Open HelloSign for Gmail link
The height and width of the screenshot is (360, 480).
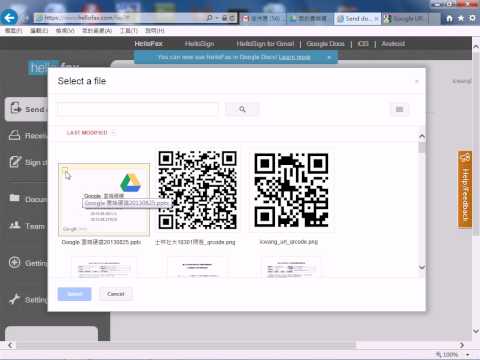tap(265, 44)
